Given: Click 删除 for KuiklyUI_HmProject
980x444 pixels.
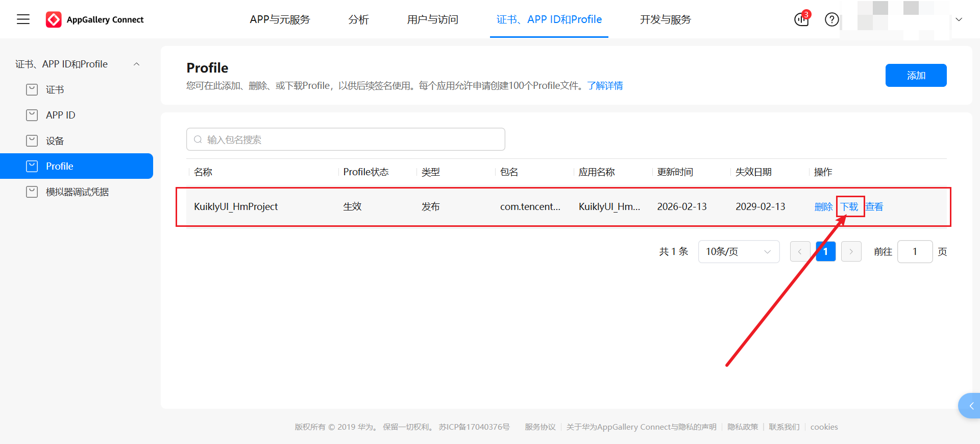Looking at the screenshot, I should pos(823,206).
